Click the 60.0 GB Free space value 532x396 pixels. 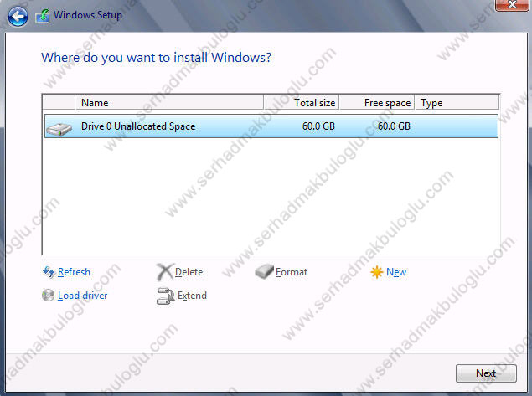tap(394, 126)
